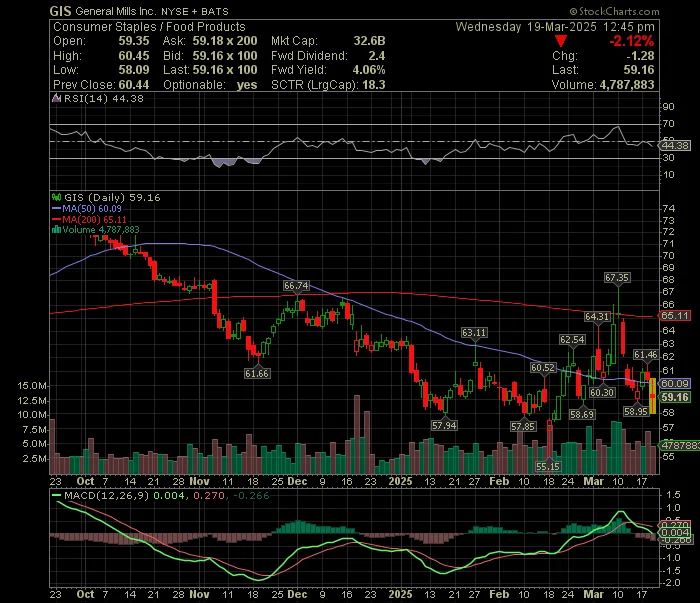Click the Dec label on price chart axis
The image size is (700, 603).
pos(297,482)
